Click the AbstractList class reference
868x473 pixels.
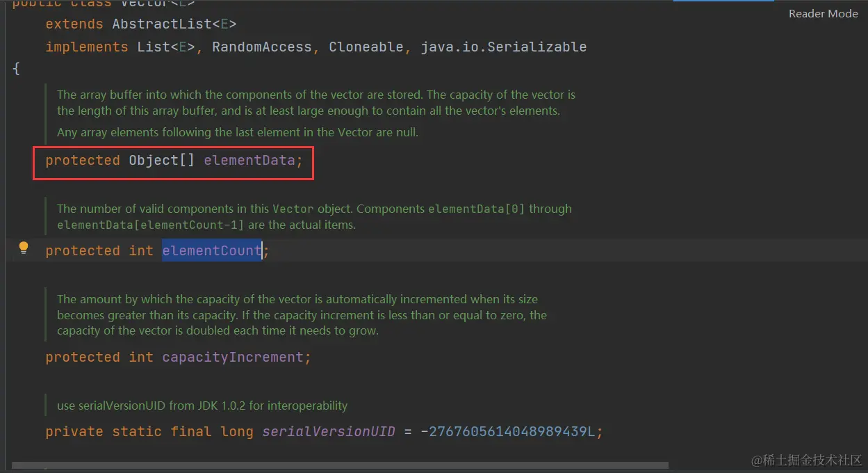[162, 24]
